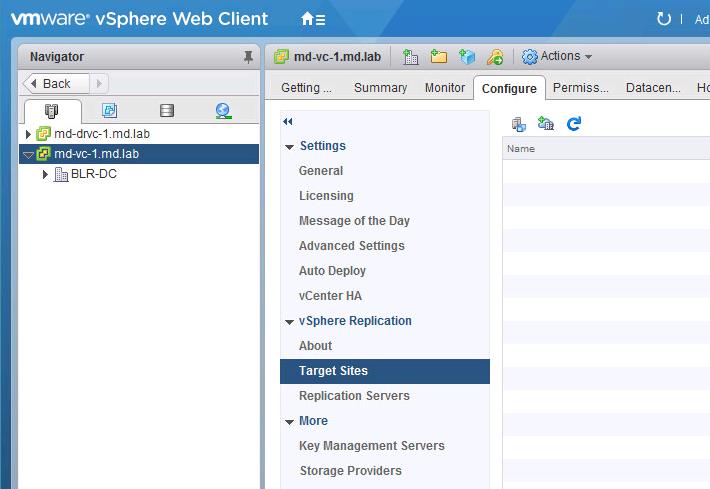The height and width of the screenshot is (489, 710).
Task: Open VMs and Templates navigator tab
Action: click(x=110, y=110)
